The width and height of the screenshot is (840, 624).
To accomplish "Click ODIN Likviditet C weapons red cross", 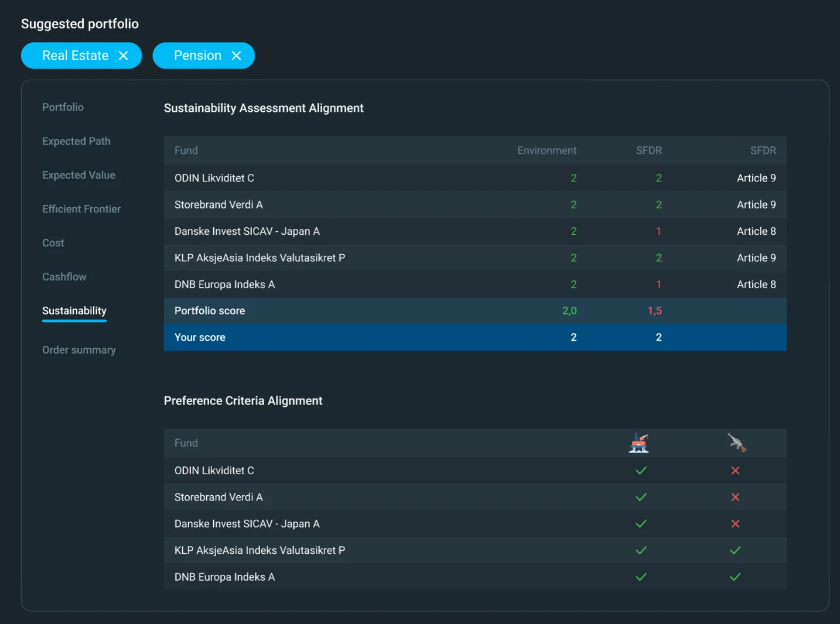I will pos(736,471).
